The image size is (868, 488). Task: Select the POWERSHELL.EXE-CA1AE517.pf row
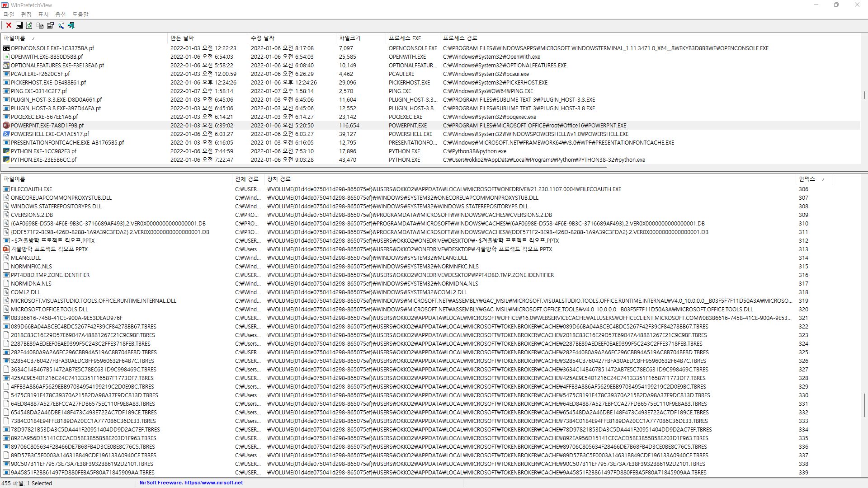click(50, 134)
